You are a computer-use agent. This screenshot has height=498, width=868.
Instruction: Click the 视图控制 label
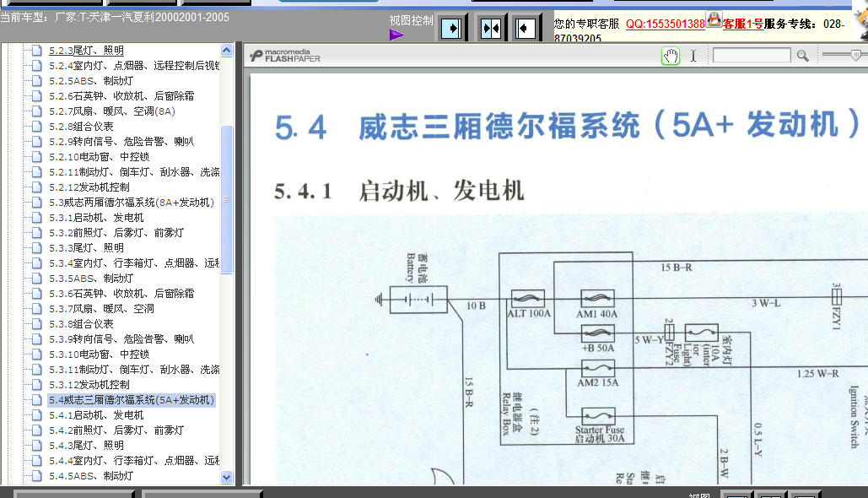(x=411, y=20)
